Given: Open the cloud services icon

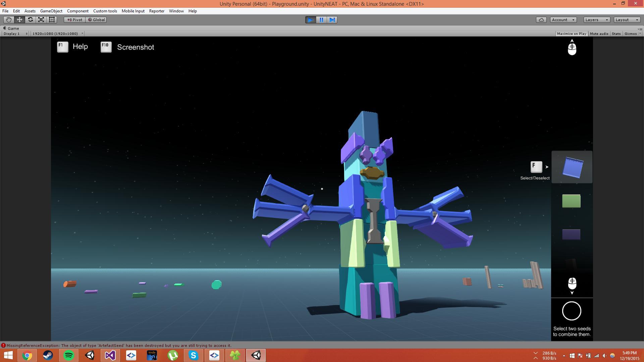Looking at the screenshot, I should pyautogui.click(x=541, y=20).
